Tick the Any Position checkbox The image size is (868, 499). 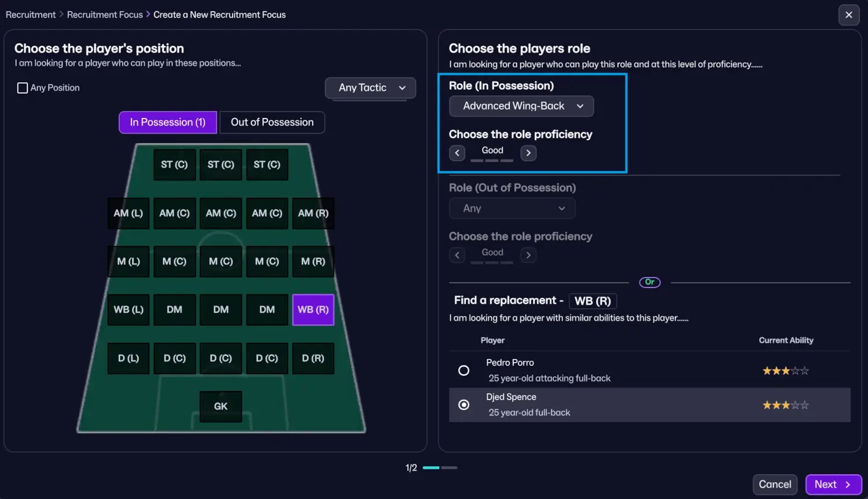tap(23, 88)
